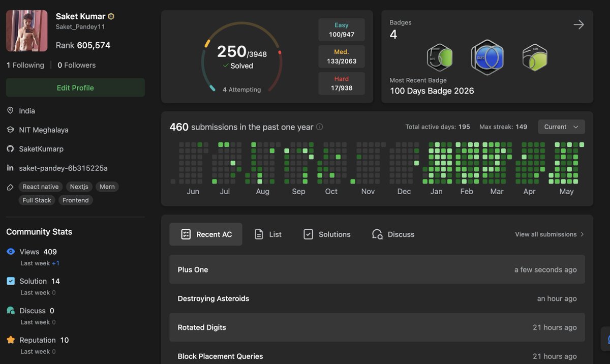The image size is (610, 364).
Task: Click the Reputation 10 stat
Action: 44,340
